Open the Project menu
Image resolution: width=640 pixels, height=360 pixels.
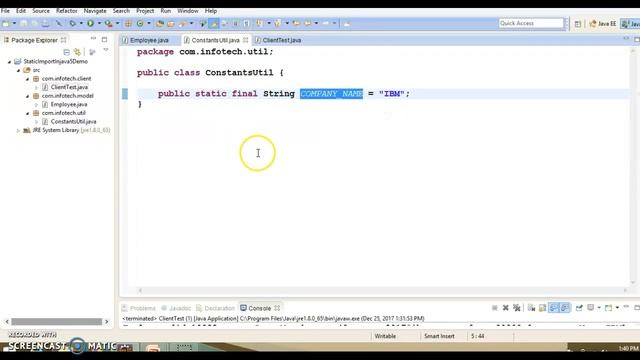145,11
